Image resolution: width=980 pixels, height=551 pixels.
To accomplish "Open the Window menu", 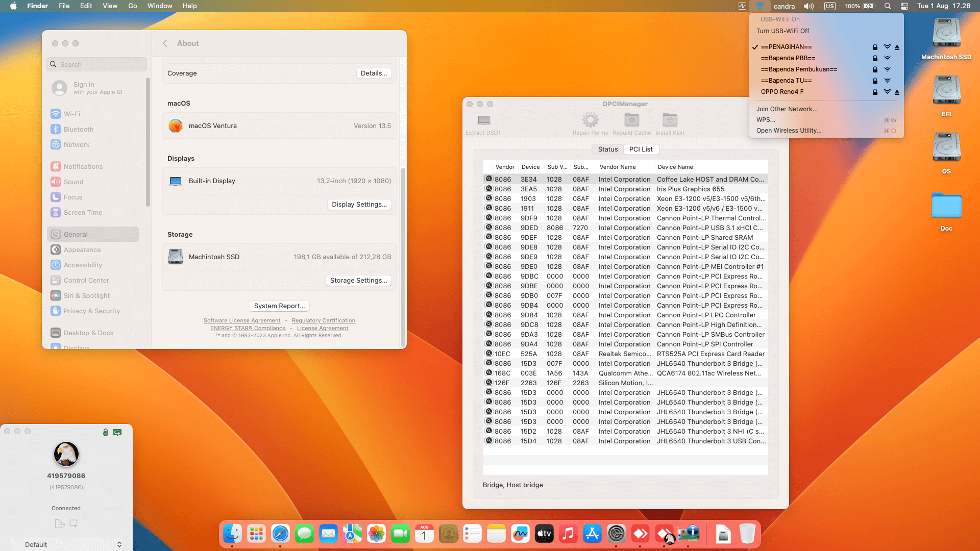I will coord(160,6).
